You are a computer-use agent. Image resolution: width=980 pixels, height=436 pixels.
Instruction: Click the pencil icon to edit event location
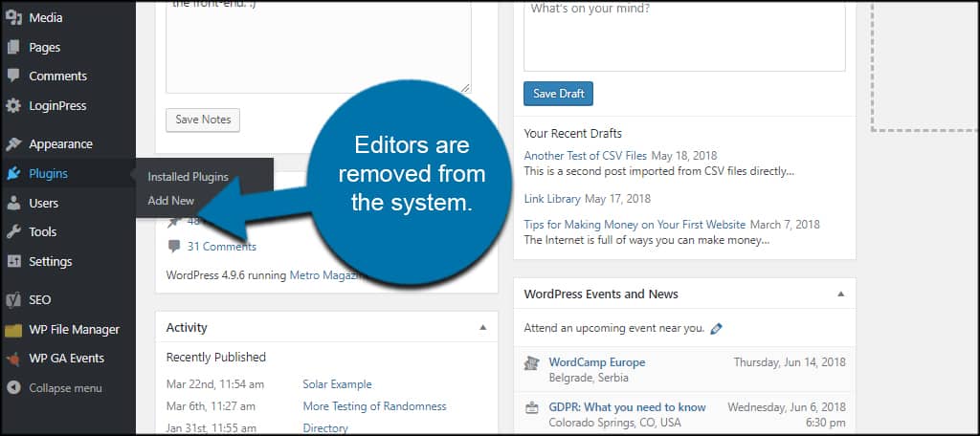(716, 328)
